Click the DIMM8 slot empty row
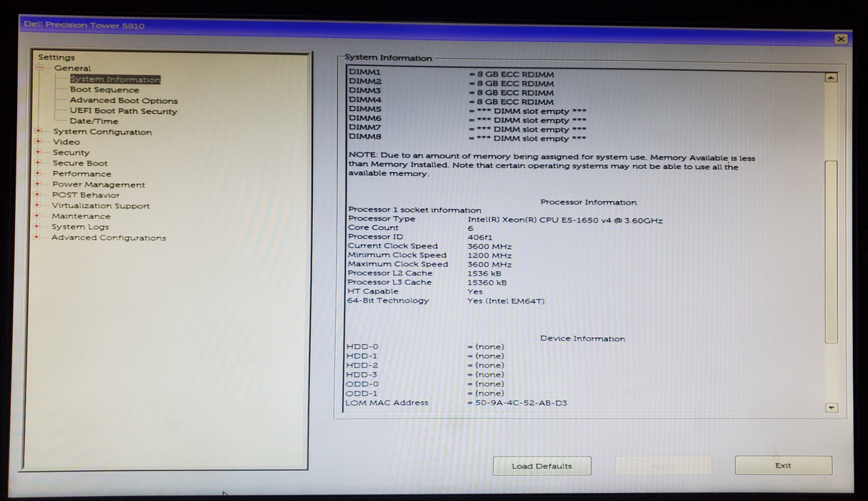Viewport: 868px width, 501px height. click(x=468, y=139)
